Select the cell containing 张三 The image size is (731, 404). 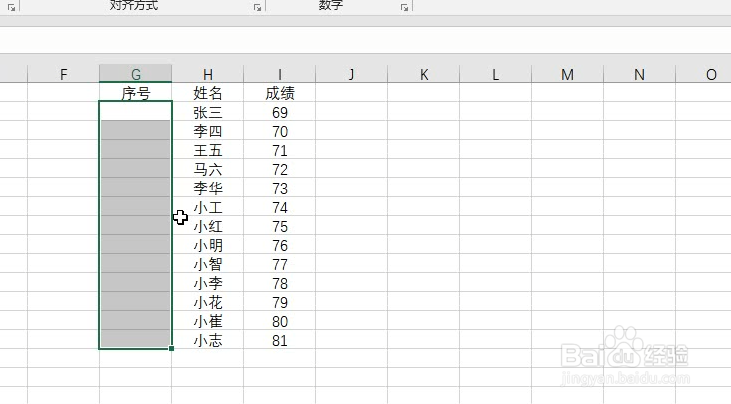click(207, 111)
